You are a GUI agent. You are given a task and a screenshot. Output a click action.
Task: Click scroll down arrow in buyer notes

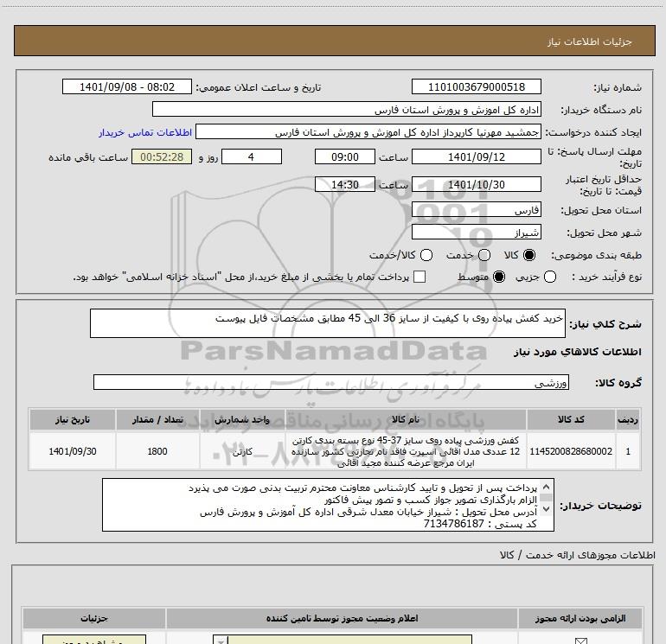[x=547, y=508]
